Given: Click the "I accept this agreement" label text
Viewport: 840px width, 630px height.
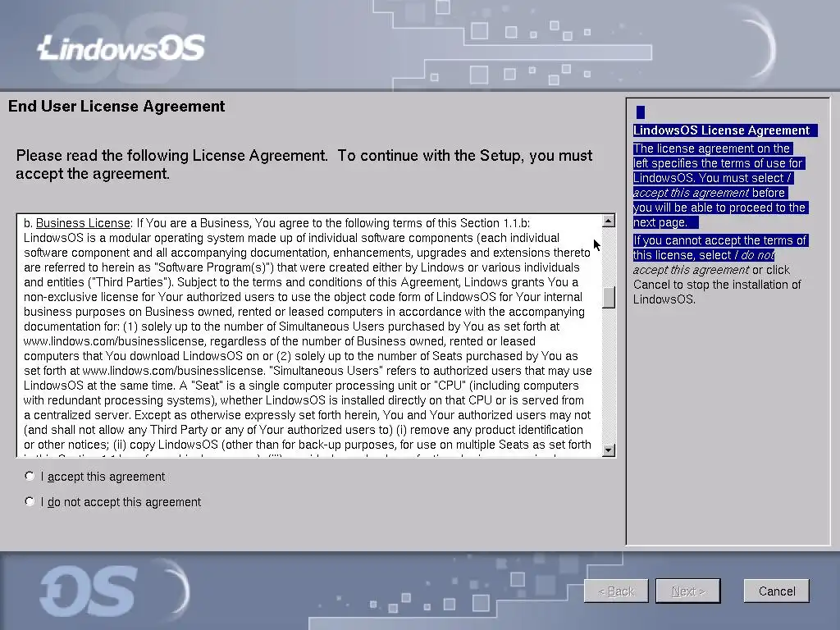Looking at the screenshot, I should (103, 477).
